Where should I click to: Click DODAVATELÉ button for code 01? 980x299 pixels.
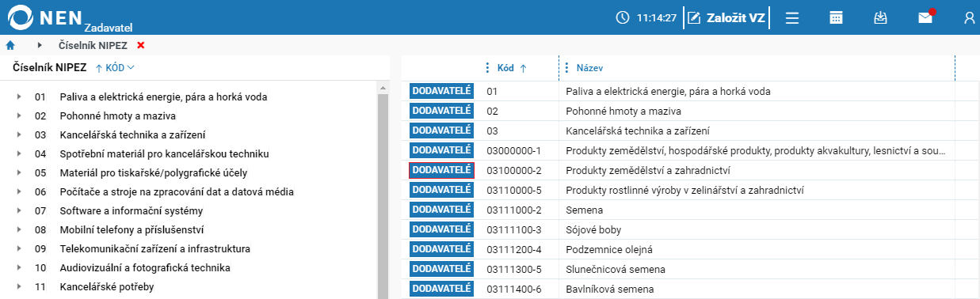click(441, 91)
